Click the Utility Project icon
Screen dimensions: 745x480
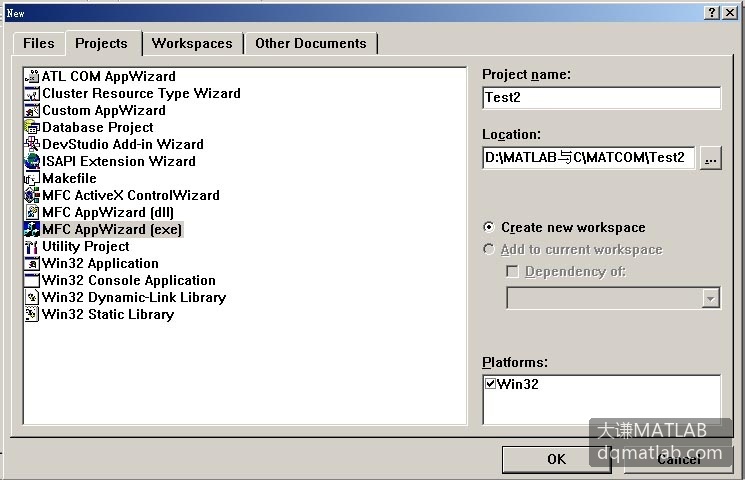pos(32,247)
